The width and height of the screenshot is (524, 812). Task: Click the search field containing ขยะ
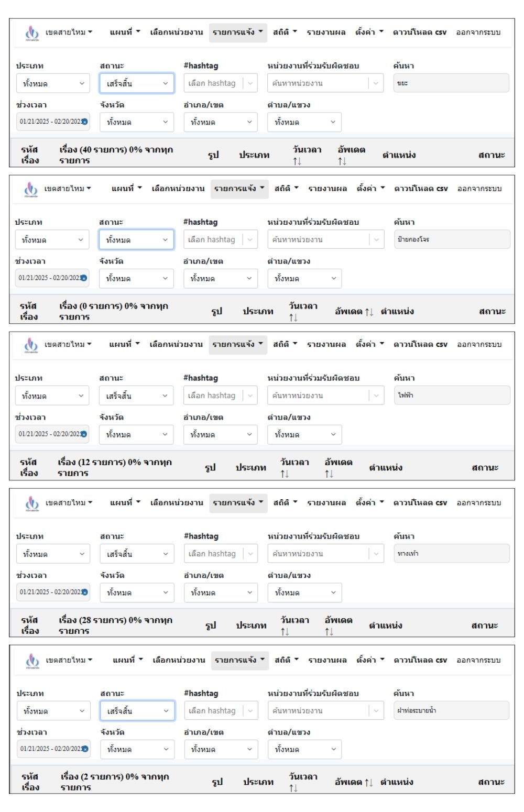click(x=451, y=83)
